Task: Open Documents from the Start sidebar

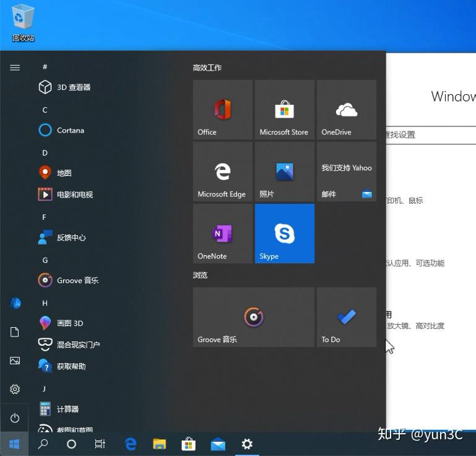Action: (x=15, y=331)
